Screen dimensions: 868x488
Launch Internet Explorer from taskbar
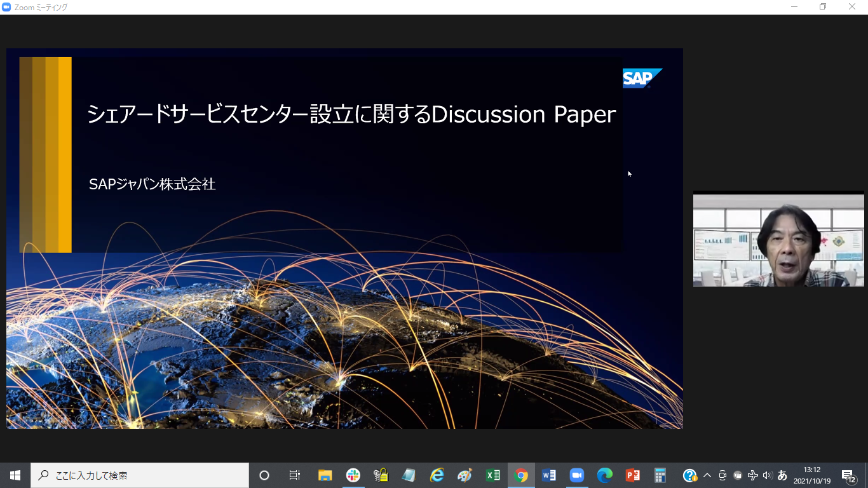point(437,475)
